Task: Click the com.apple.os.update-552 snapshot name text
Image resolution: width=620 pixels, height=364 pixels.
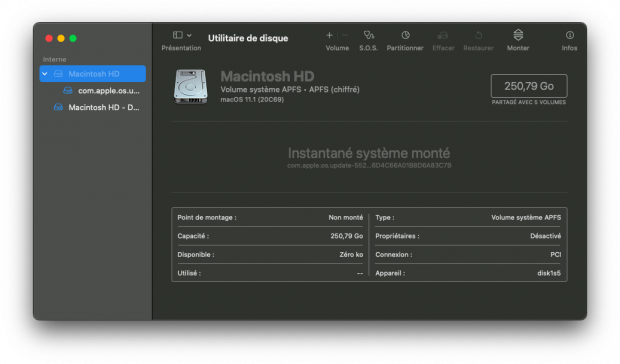Action: coord(369,166)
